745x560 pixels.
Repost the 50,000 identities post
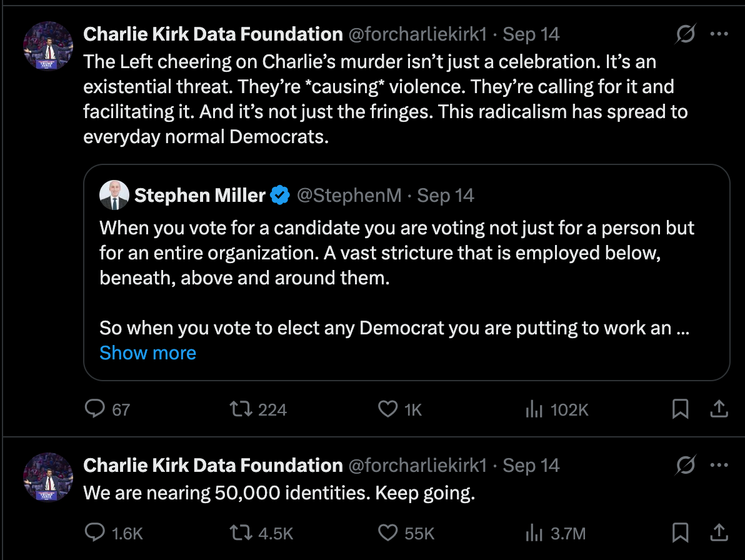pyautogui.click(x=239, y=532)
